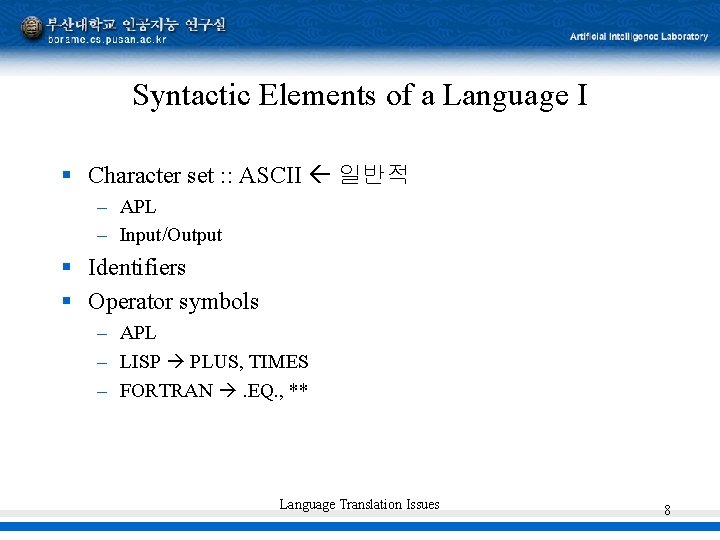Viewport: 720px width, 540px height.
Task: Click the Pusan university emblem logo
Action: [x=32, y=28]
